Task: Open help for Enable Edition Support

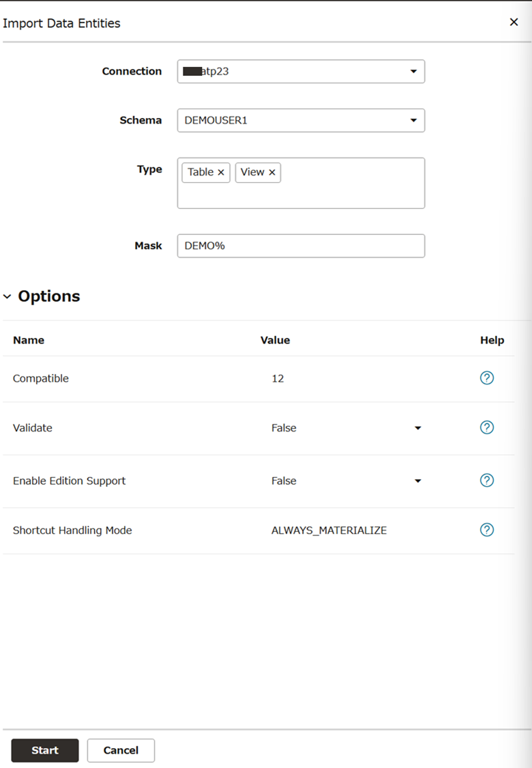Action: [486, 481]
